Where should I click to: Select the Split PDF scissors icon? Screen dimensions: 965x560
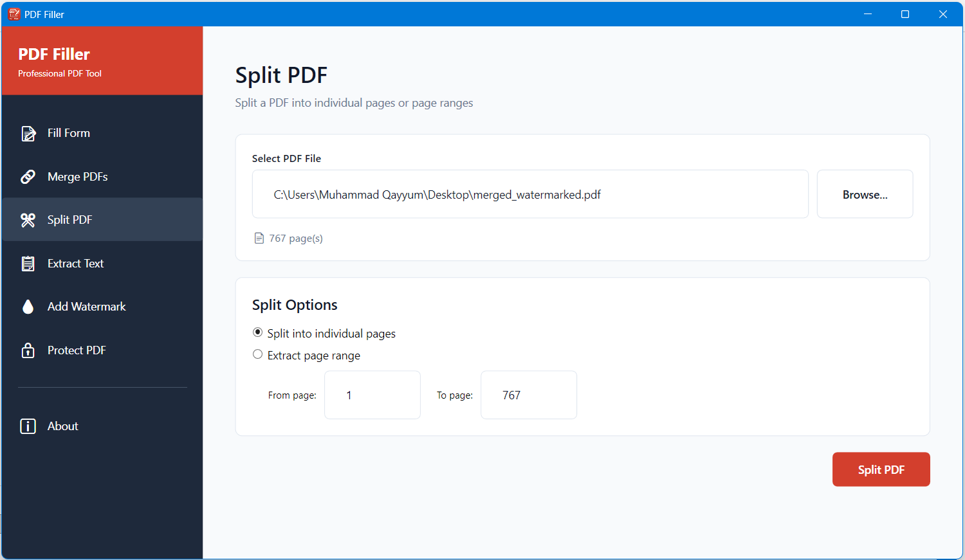[28, 220]
